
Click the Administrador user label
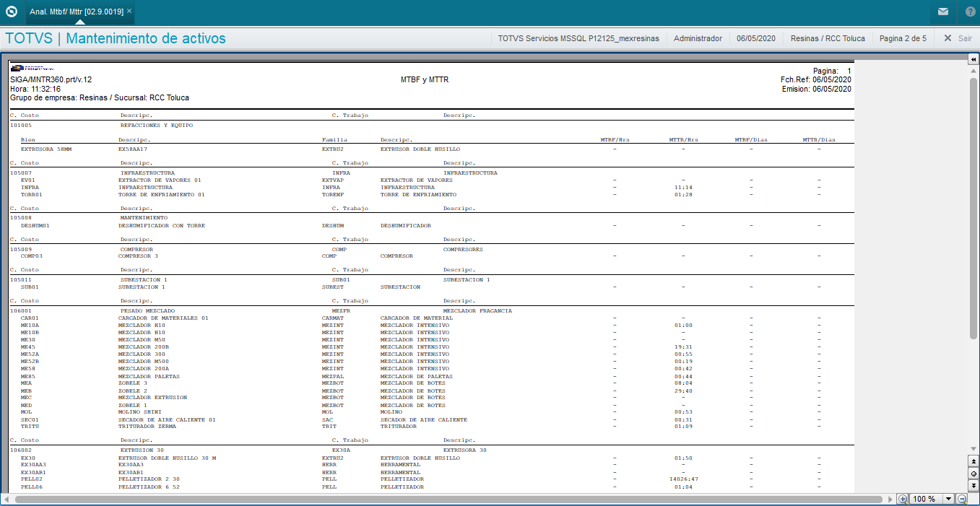(x=698, y=38)
